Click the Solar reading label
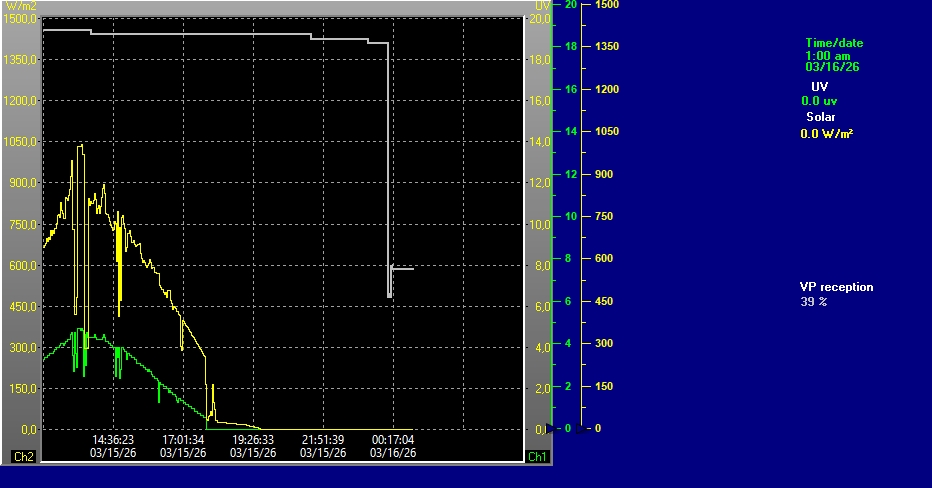 point(821,117)
